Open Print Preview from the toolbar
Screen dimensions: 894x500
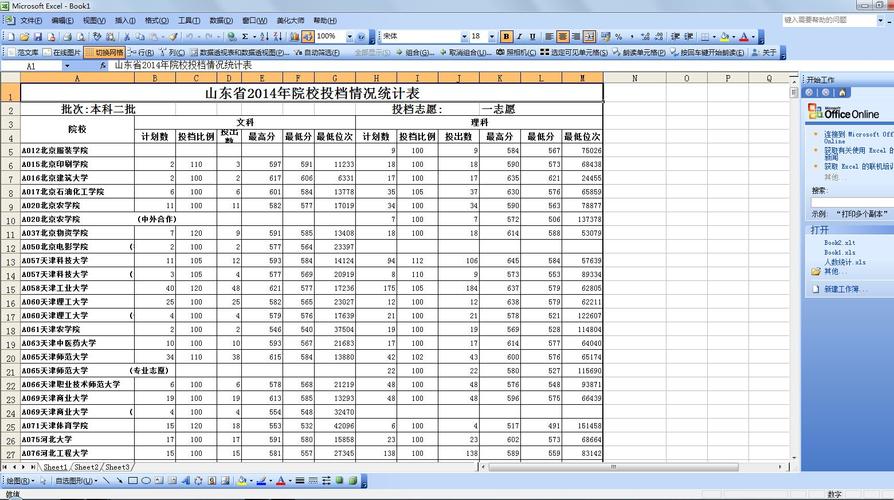(x=80, y=36)
